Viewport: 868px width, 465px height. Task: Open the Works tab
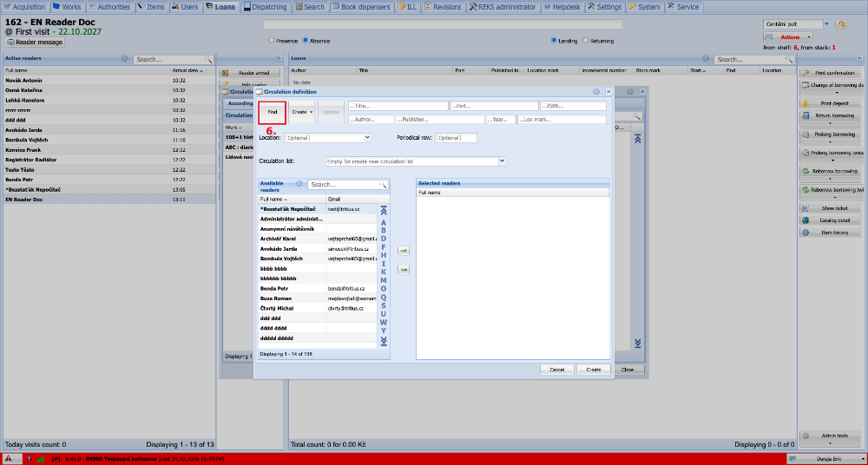pos(67,7)
